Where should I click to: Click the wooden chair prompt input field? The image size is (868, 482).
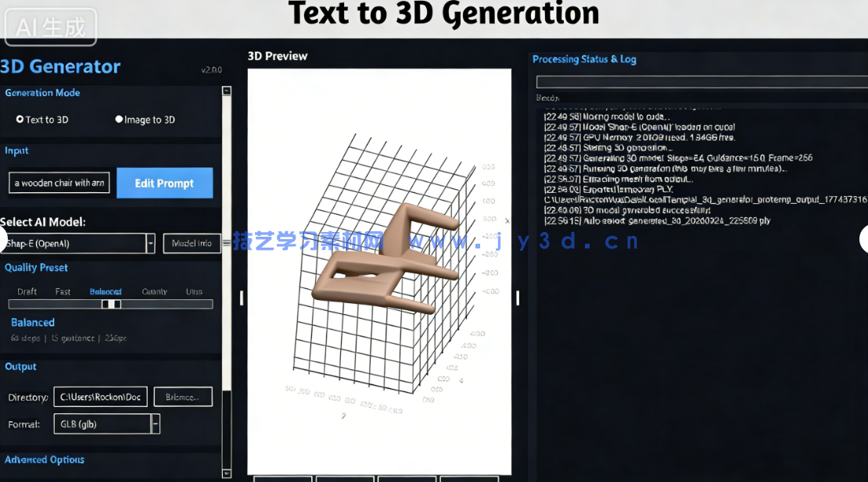[59, 183]
